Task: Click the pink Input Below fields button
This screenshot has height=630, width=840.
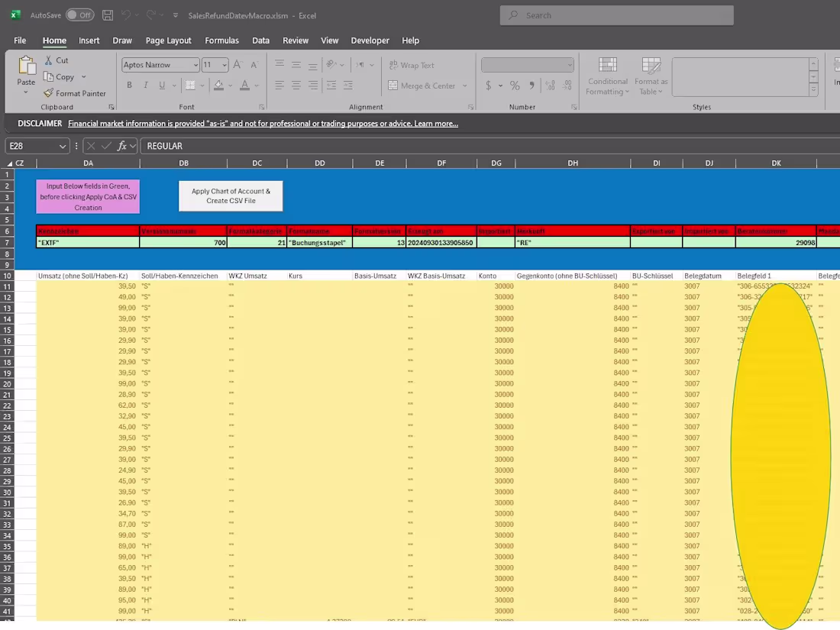Action: (x=88, y=196)
